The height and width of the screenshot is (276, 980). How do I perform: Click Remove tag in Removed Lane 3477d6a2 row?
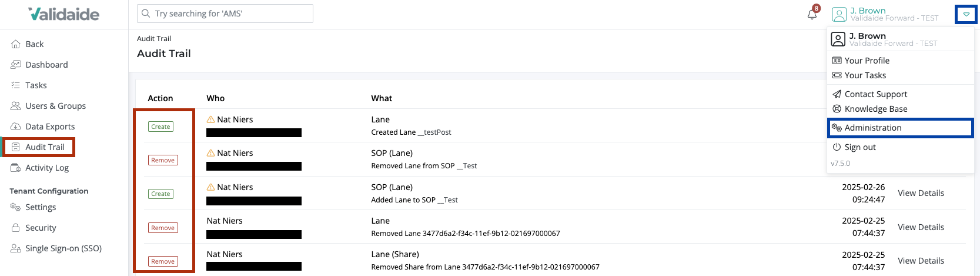point(163,228)
